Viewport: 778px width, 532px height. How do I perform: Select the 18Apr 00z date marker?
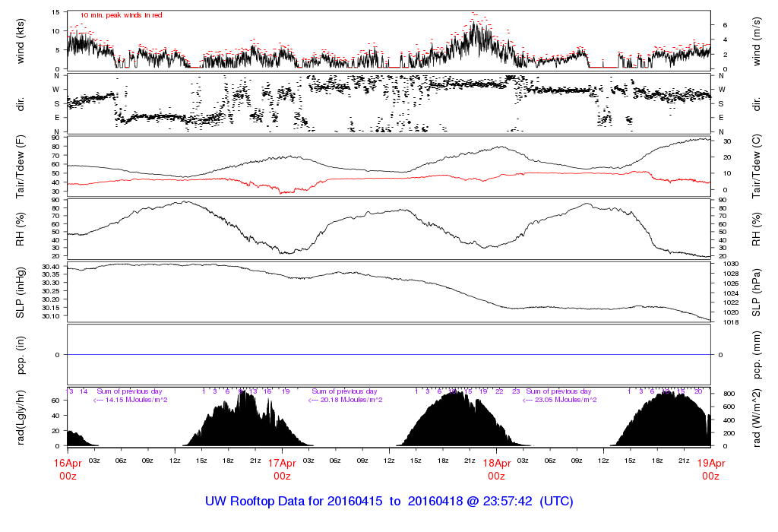click(496, 469)
